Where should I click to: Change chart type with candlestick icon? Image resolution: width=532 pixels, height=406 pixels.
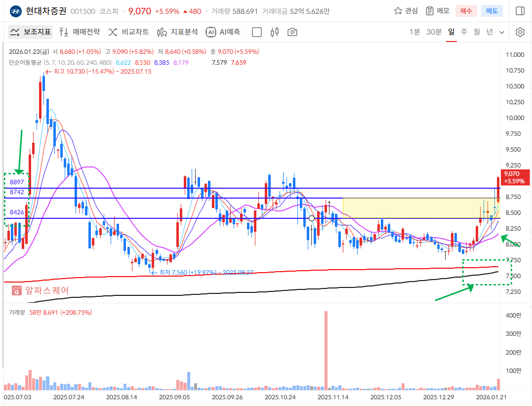click(275, 32)
